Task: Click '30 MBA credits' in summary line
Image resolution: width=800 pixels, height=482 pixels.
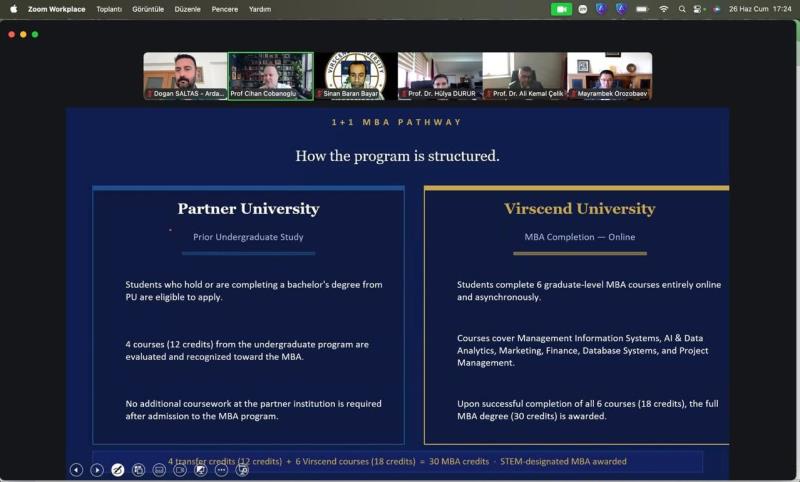Action: coord(459,461)
